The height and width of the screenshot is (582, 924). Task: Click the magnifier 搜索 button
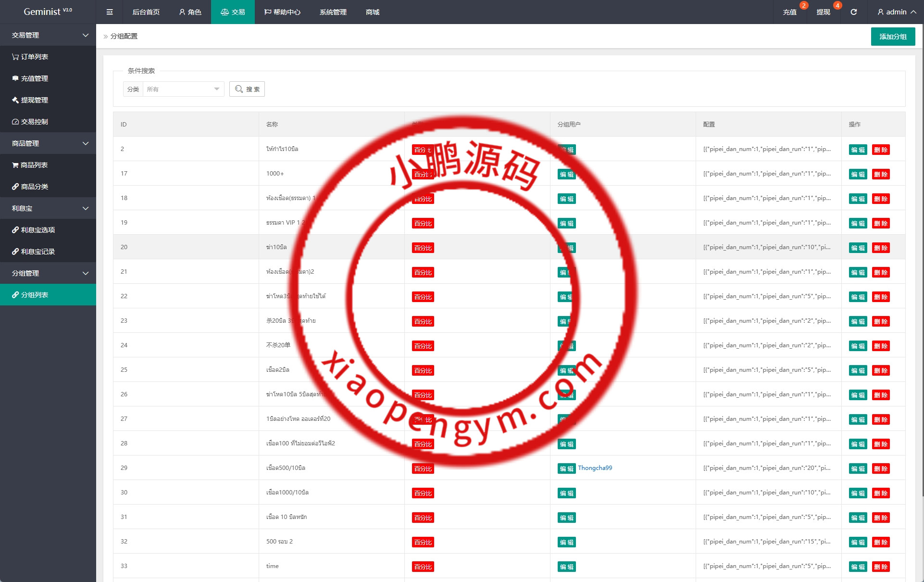click(x=247, y=89)
